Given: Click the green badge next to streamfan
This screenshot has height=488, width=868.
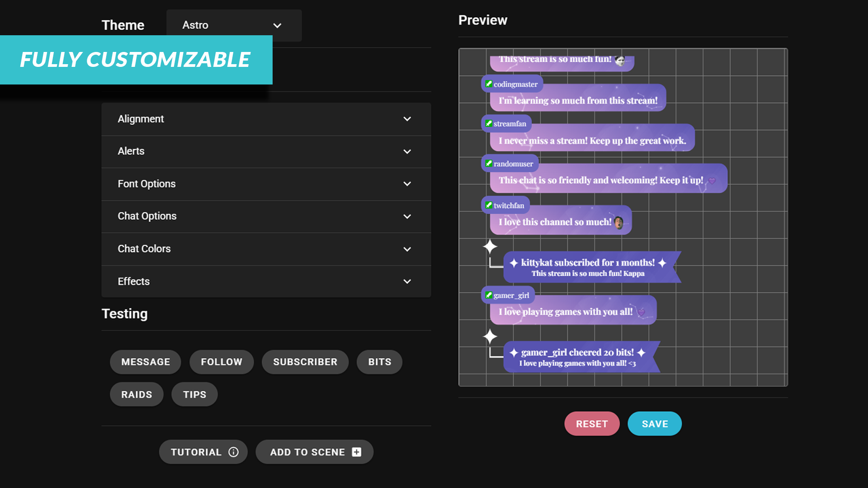Looking at the screenshot, I should (489, 123).
